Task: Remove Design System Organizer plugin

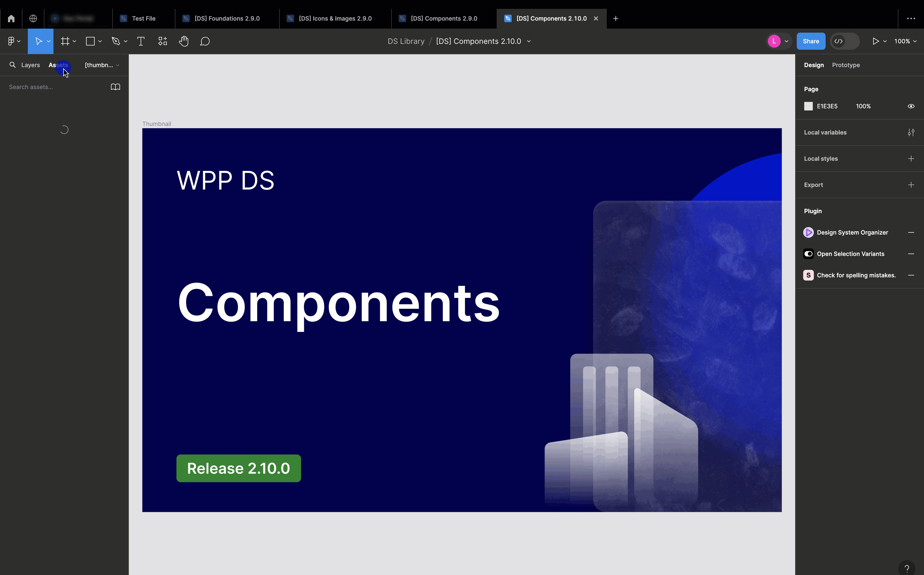Action: point(911,232)
